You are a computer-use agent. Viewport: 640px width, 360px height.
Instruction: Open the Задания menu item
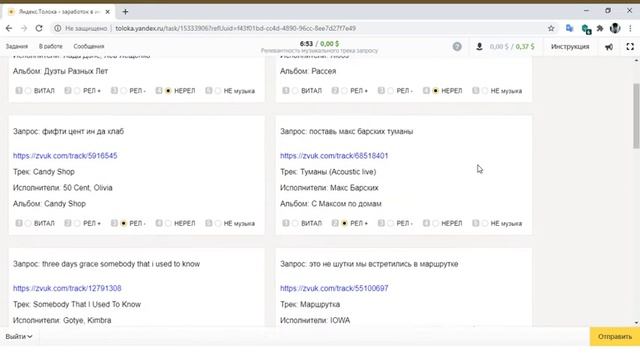(x=17, y=47)
